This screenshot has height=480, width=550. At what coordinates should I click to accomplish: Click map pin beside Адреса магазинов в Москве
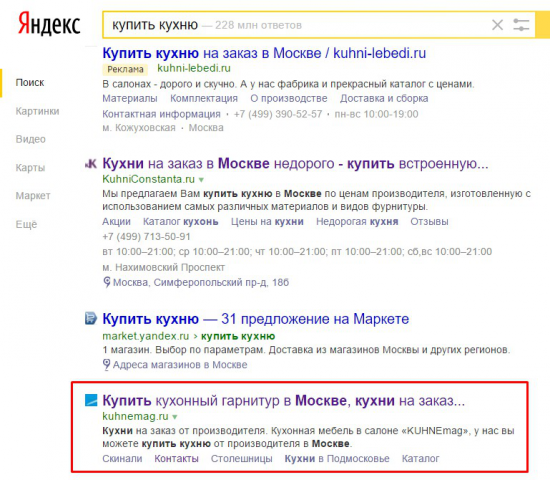tap(107, 365)
